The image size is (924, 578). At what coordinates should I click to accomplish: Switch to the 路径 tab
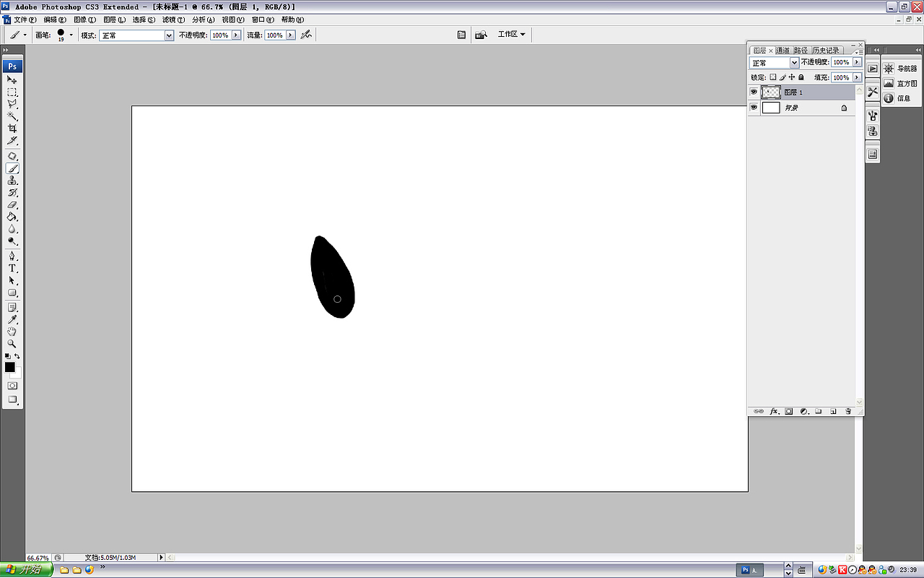pos(801,51)
